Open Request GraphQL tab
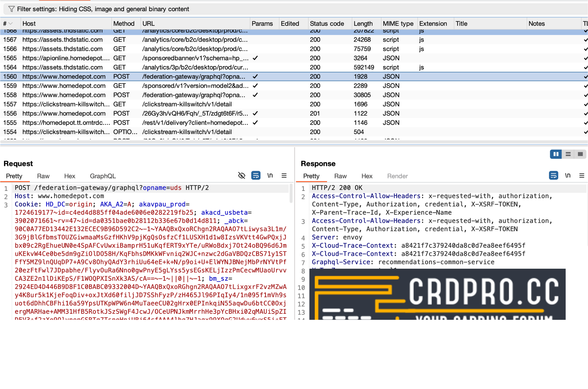The width and height of the screenshot is (588, 389). 103,176
